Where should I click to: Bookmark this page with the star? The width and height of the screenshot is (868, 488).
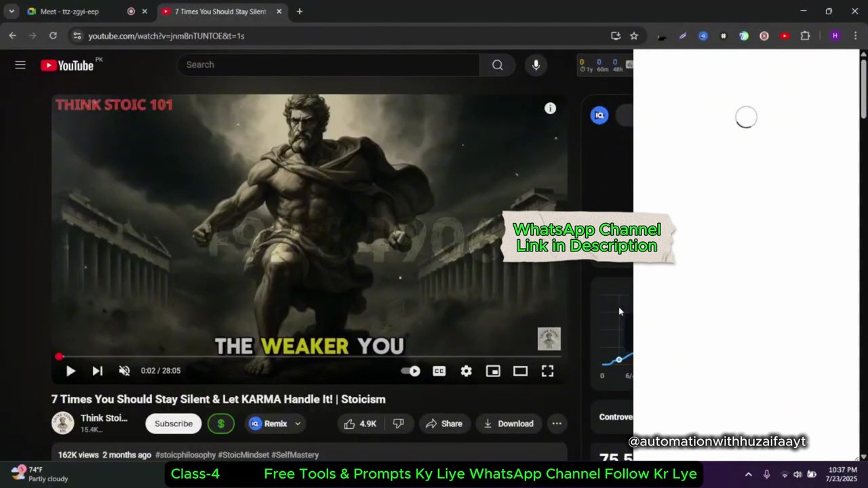point(634,36)
